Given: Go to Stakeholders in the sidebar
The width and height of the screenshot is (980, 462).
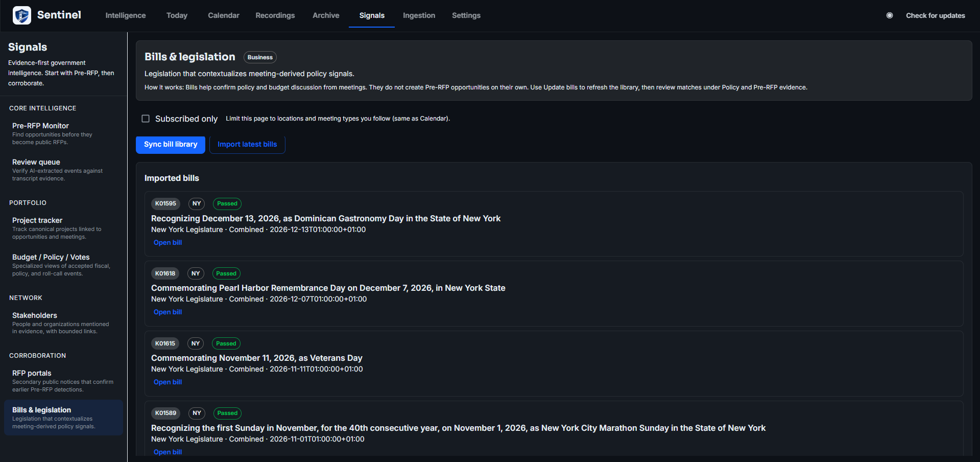Looking at the screenshot, I should click(x=64, y=323).
